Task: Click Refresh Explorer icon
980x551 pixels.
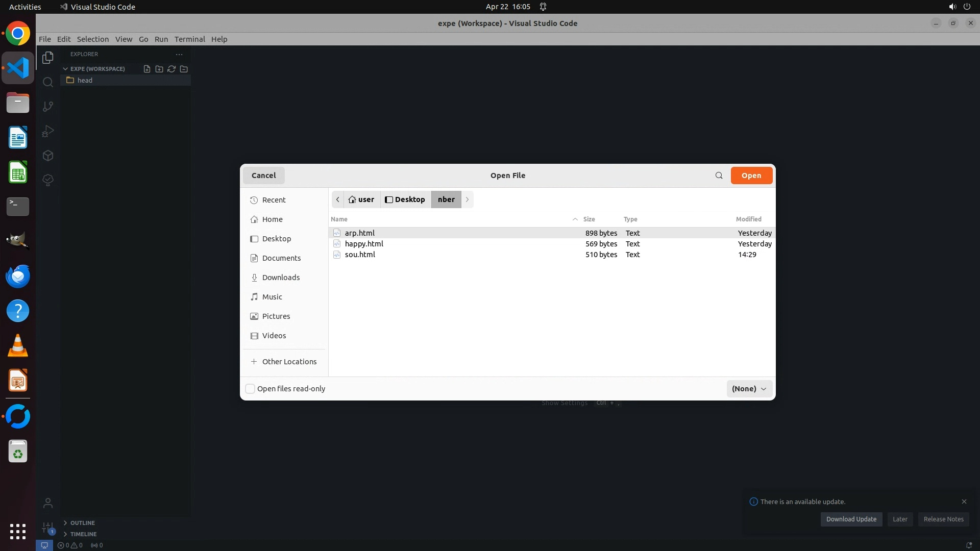Action: 171,69
